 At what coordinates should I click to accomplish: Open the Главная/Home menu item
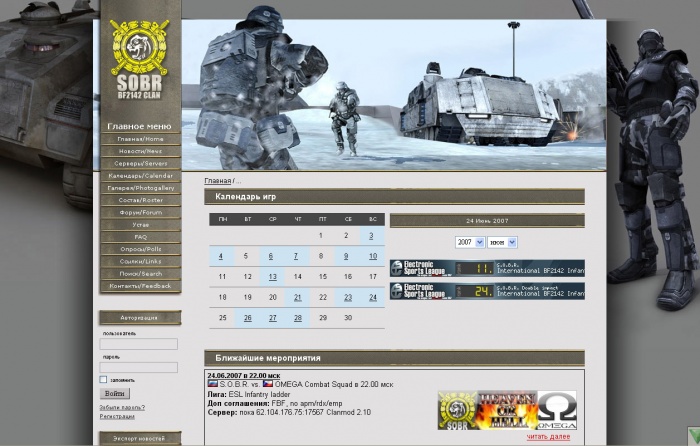pos(141,139)
